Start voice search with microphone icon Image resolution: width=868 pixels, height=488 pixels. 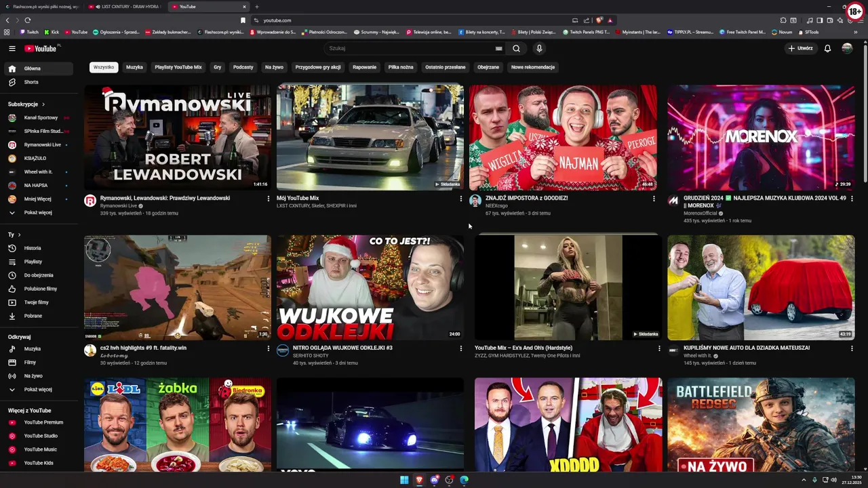(x=539, y=48)
